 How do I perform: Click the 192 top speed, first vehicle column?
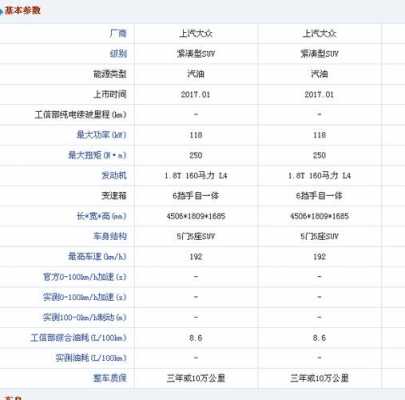pos(196,257)
